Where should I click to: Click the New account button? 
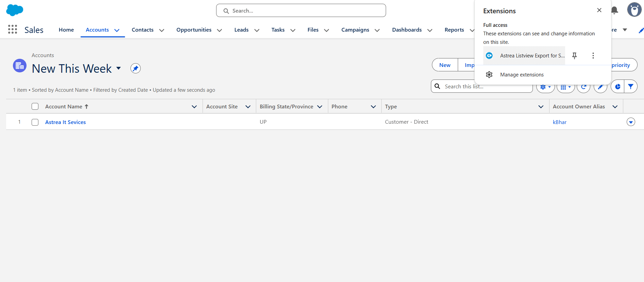coord(445,65)
